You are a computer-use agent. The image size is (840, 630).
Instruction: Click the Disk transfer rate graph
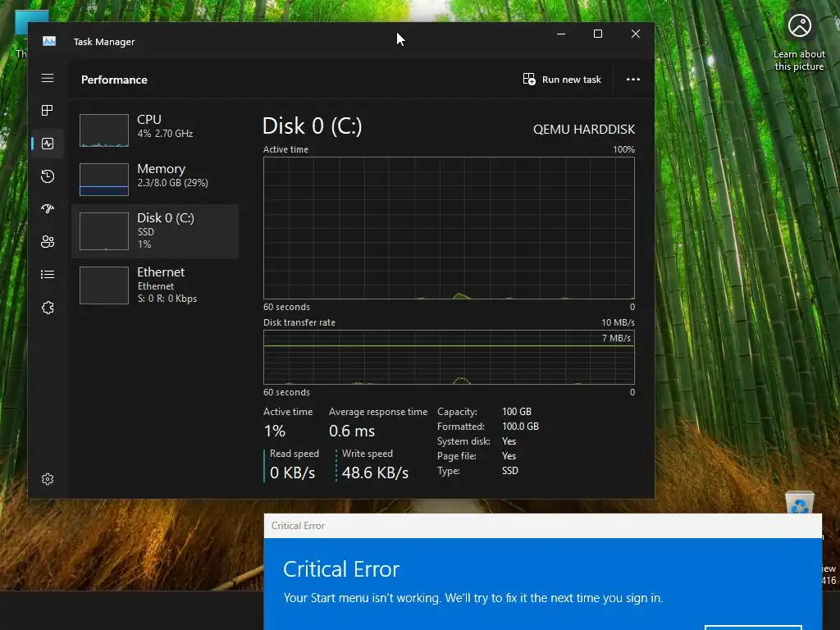click(449, 358)
